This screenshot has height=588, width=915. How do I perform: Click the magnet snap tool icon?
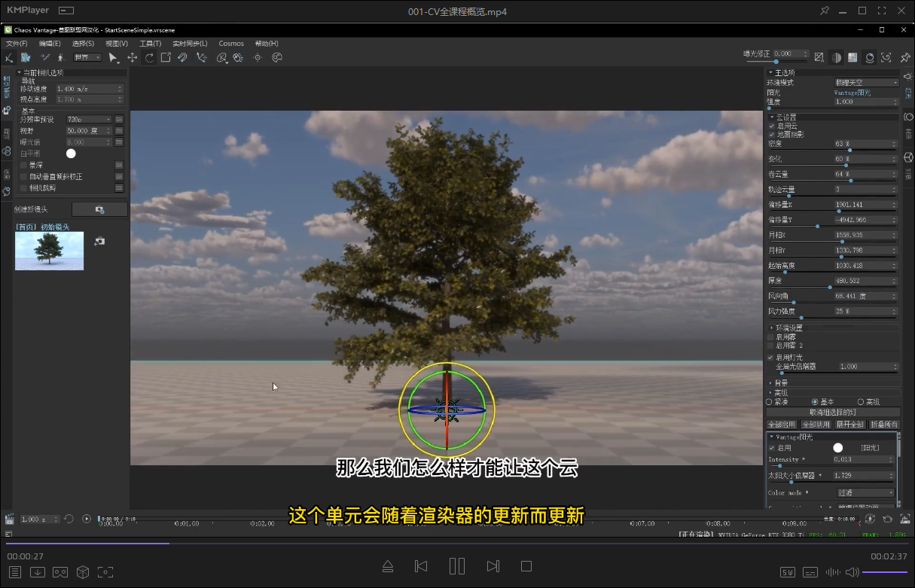tap(182, 57)
